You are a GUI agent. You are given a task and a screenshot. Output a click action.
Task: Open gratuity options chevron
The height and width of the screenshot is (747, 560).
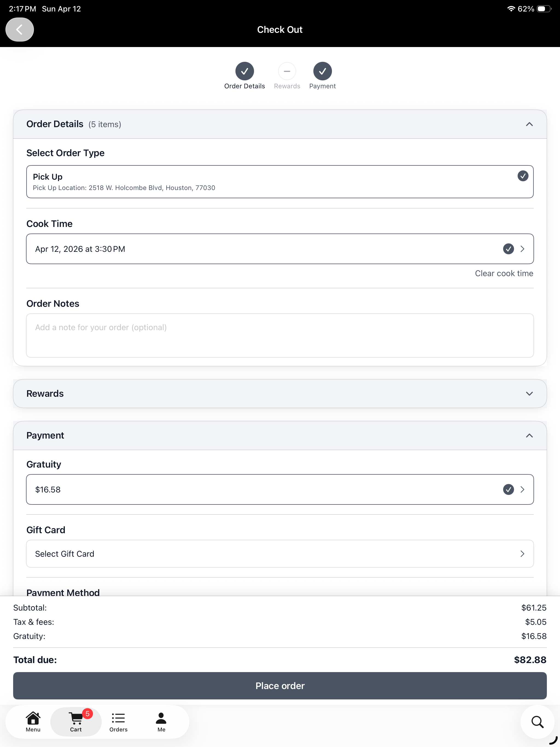(x=523, y=489)
